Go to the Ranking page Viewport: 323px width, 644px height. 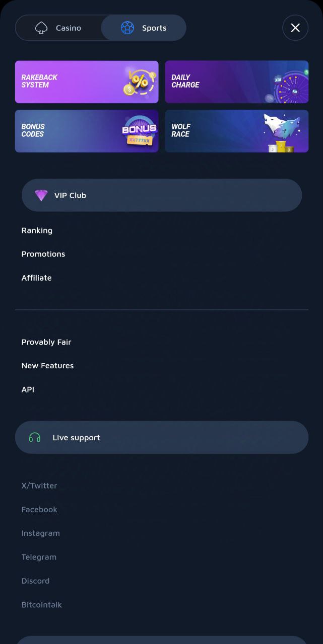[x=37, y=230]
